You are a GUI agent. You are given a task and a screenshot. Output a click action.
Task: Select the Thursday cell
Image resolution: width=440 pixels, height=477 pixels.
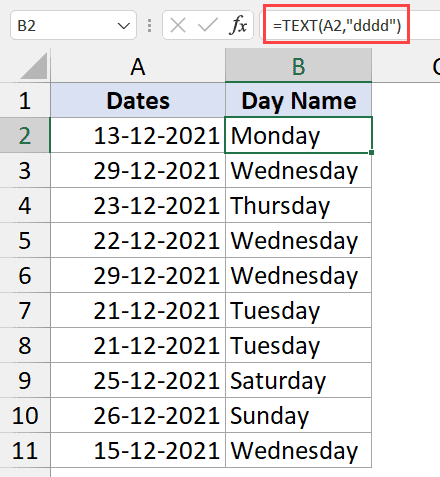click(x=298, y=205)
